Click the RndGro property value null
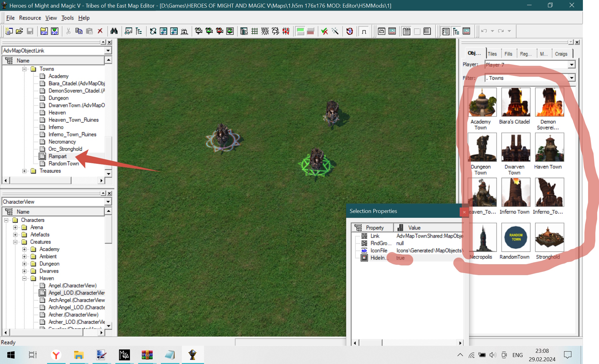The height and width of the screenshot is (364, 599). (400, 243)
